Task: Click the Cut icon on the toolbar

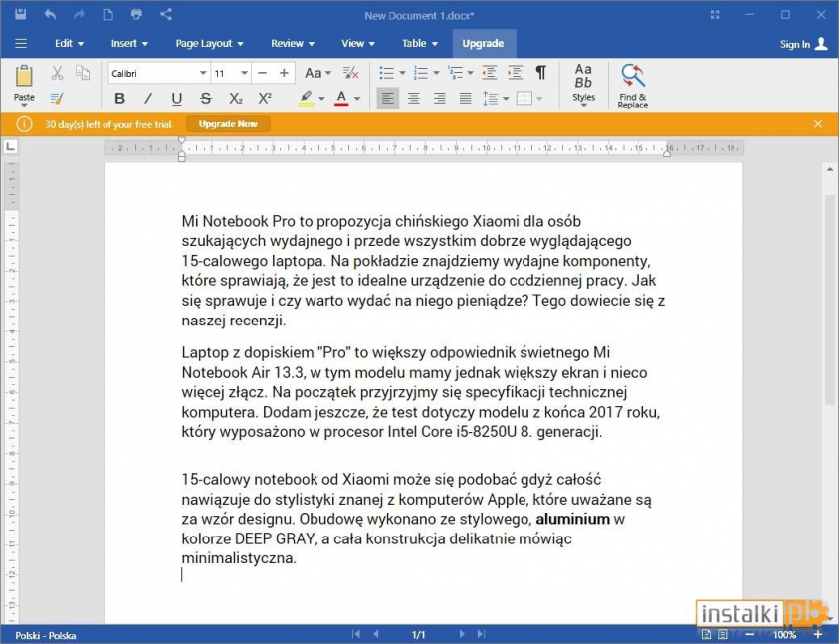Action: [x=57, y=73]
